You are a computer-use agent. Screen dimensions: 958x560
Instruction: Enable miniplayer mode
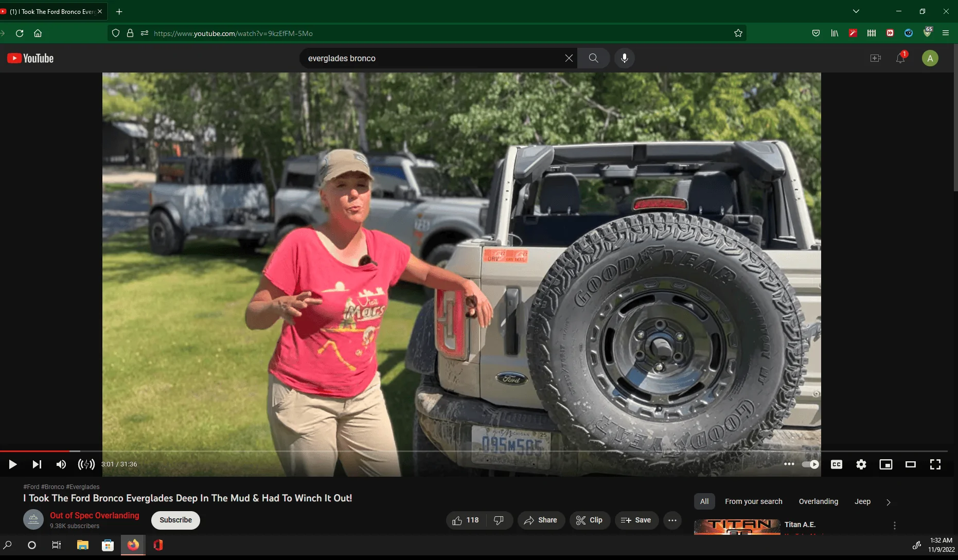point(886,464)
